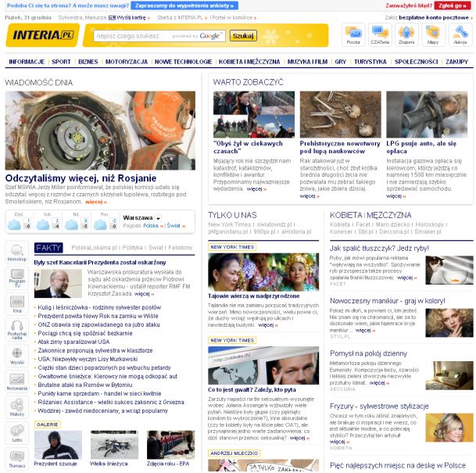The height and width of the screenshot is (473, 476).
Task: Open the Horoskop sidebar icon
Action: tap(17, 252)
